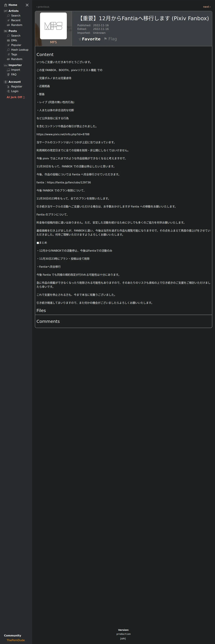This screenshot has height=644, width=215.
Task: Go to the DMs page
Action: coord(14,40)
